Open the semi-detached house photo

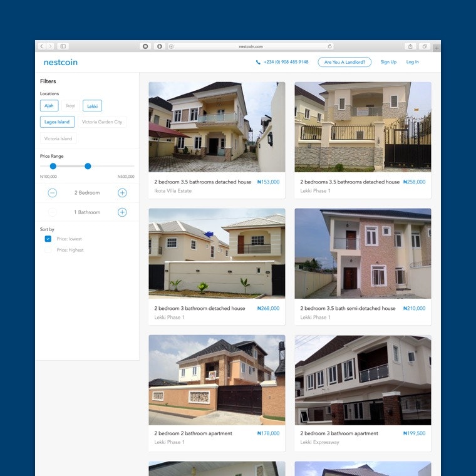pyautogui.click(x=363, y=254)
